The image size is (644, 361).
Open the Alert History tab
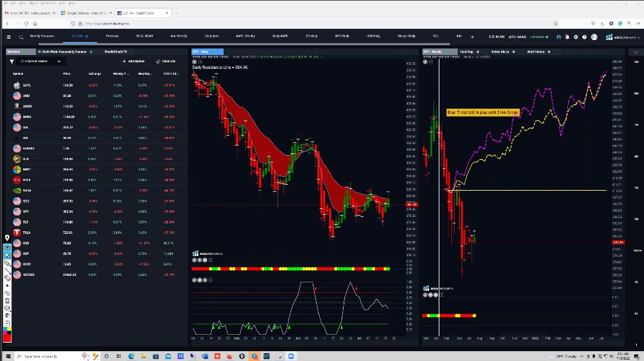(x=536, y=52)
